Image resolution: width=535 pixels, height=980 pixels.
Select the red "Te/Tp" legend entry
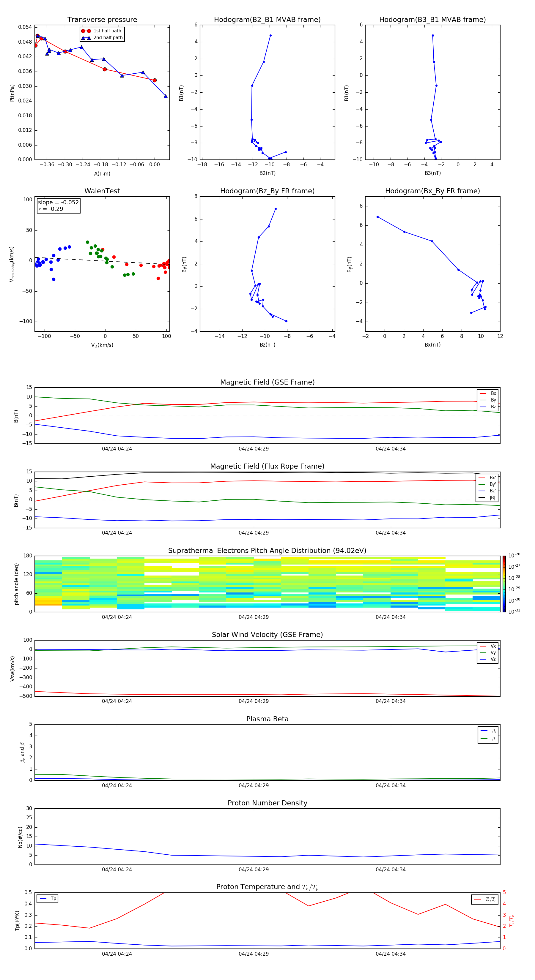click(x=485, y=899)
